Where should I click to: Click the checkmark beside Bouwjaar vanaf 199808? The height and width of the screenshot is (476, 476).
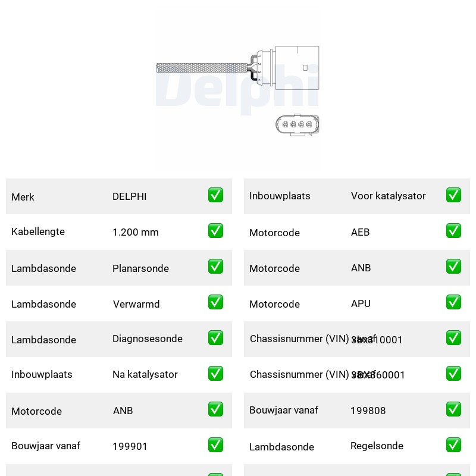pyautogui.click(x=453, y=409)
